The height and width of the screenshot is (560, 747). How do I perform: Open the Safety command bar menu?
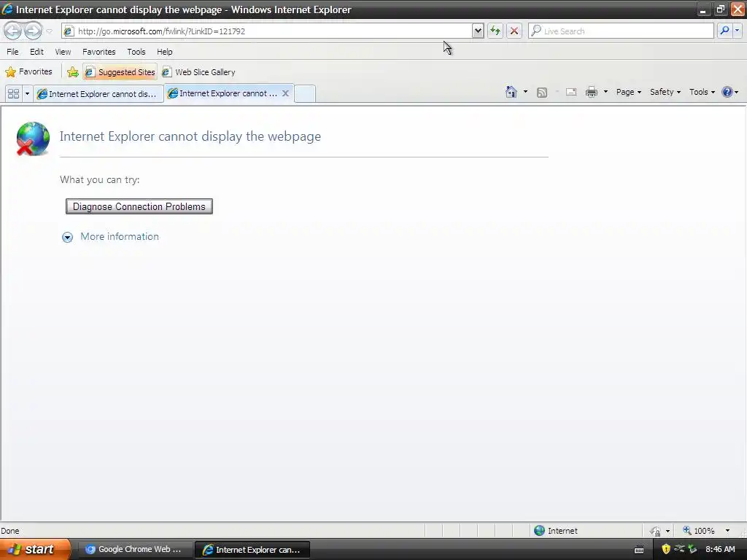[x=665, y=92]
